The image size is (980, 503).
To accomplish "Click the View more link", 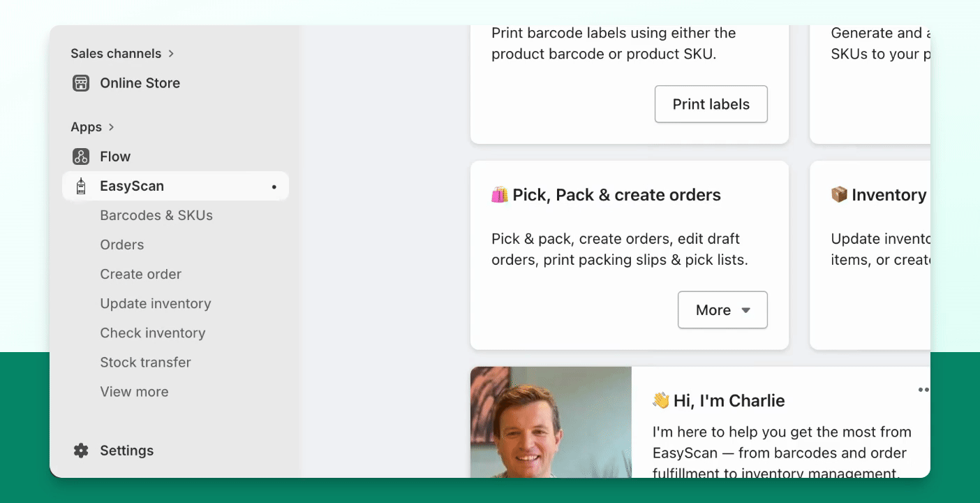I will coord(135,391).
